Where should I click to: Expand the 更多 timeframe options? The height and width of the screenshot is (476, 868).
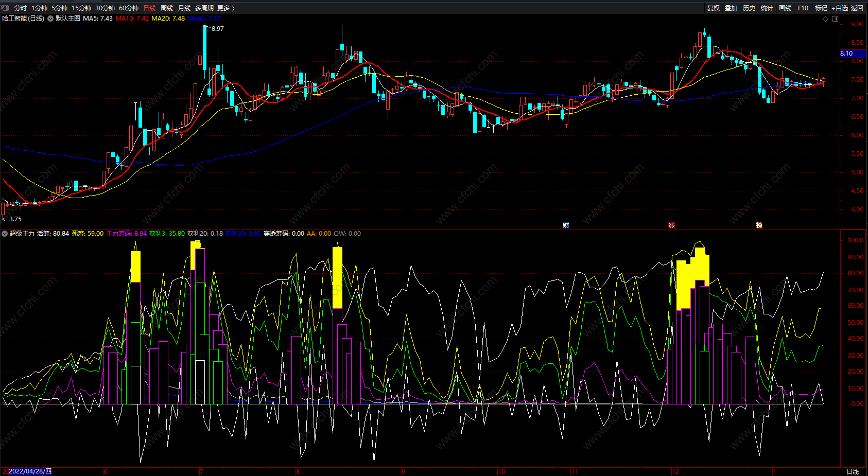pos(225,8)
